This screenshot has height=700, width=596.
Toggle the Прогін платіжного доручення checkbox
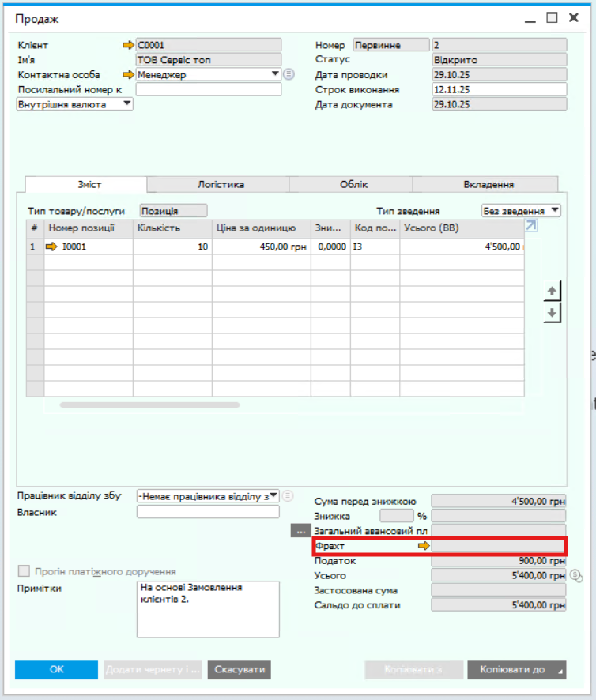pos(23,571)
